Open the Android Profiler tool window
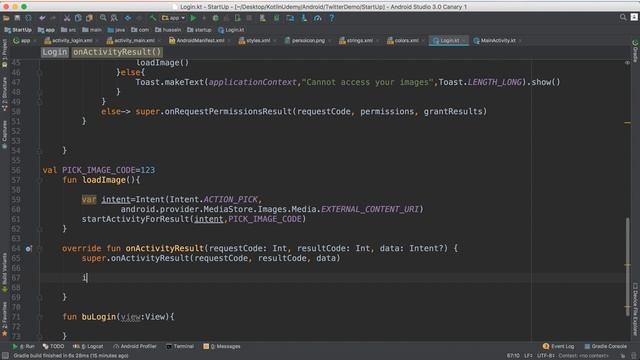The width and height of the screenshot is (640, 360). (135, 346)
